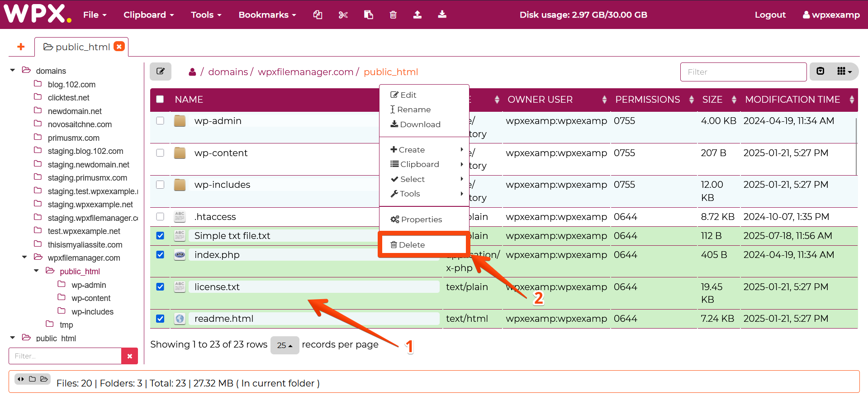Uncheck the license.txt checkbox
Image resolution: width=868 pixels, height=396 pixels.
tap(160, 287)
